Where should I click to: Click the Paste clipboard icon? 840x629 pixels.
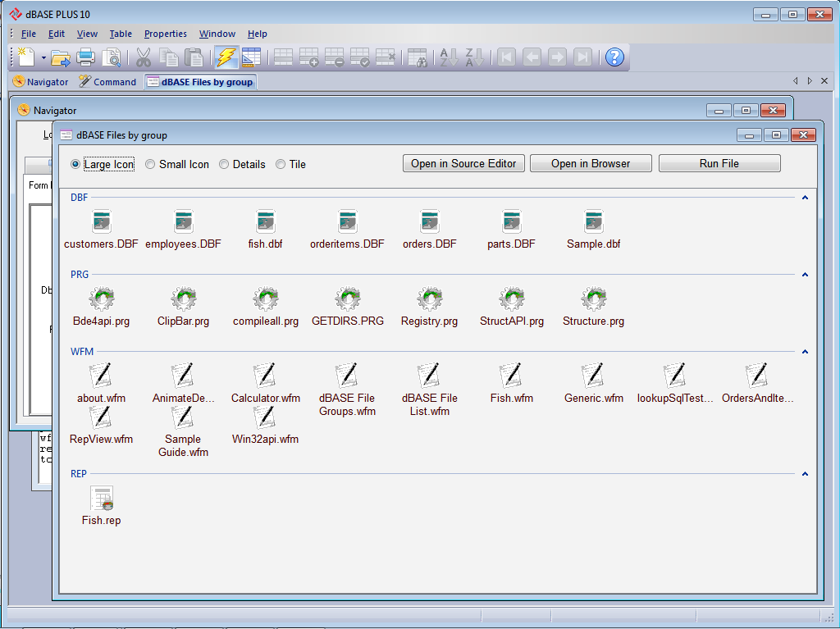pyautogui.click(x=194, y=57)
